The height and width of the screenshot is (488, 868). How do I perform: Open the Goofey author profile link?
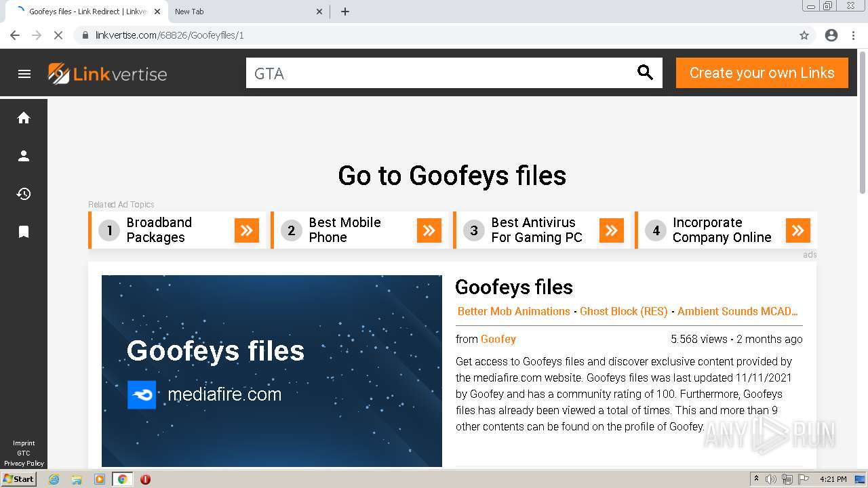click(498, 339)
